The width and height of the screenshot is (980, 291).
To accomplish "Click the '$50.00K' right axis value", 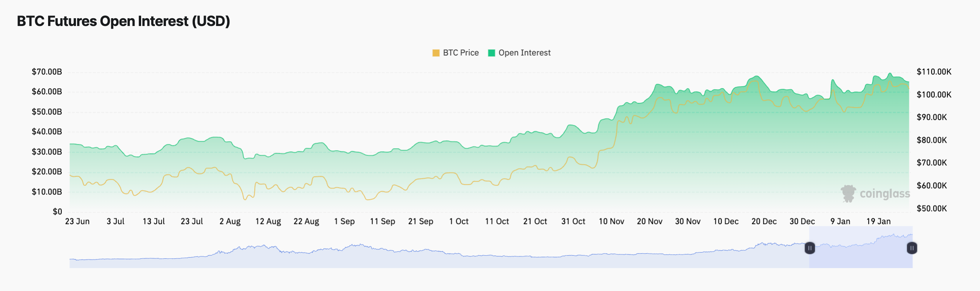I will (x=932, y=208).
